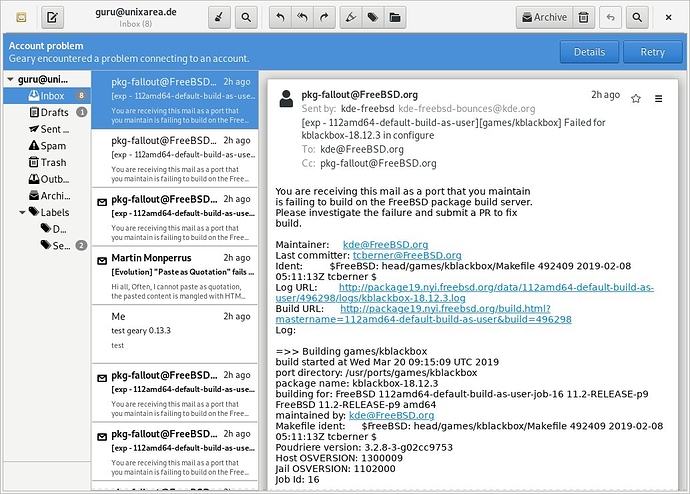Image resolution: width=690 pixels, height=494 pixels.
Task: Forward the selected message
Action: [x=324, y=17]
